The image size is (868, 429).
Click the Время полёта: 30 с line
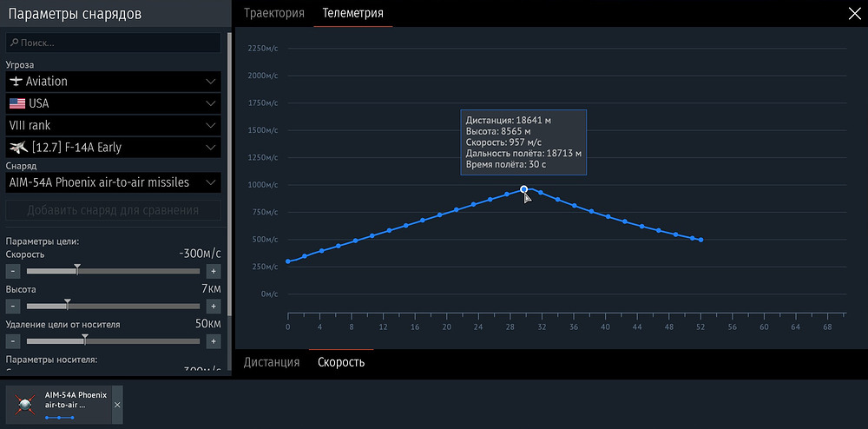[505, 164]
